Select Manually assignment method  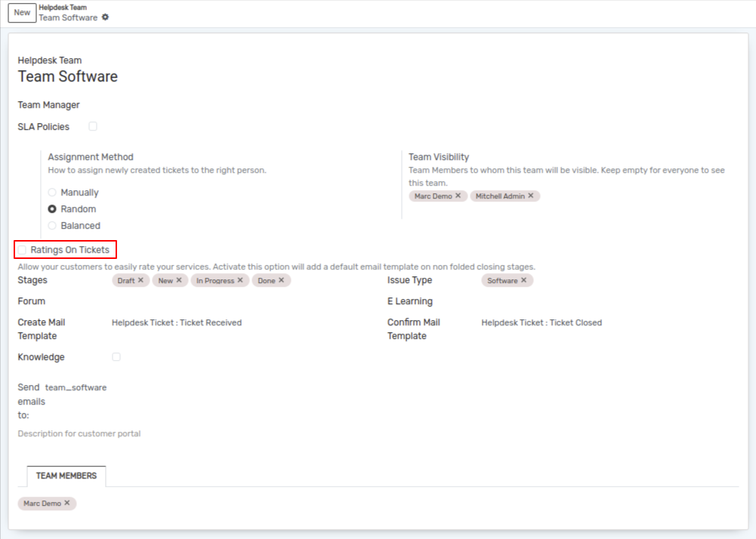(52, 192)
